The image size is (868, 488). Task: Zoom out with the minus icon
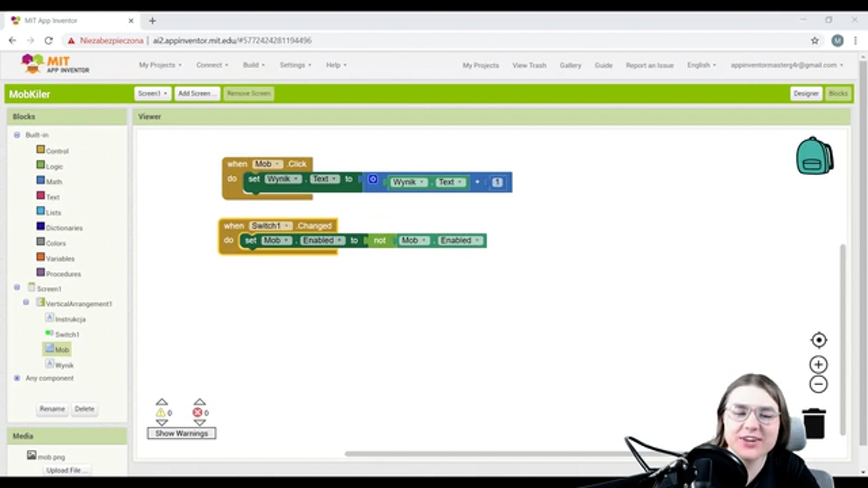click(818, 384)
